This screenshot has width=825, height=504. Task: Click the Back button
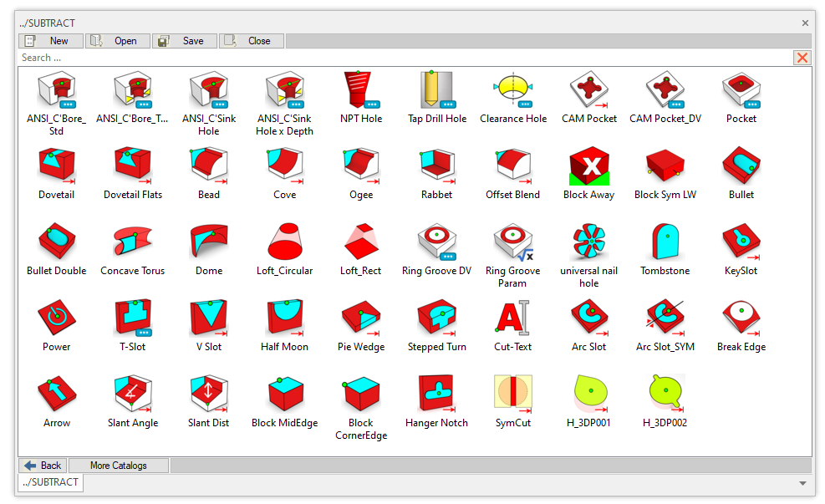43,466
